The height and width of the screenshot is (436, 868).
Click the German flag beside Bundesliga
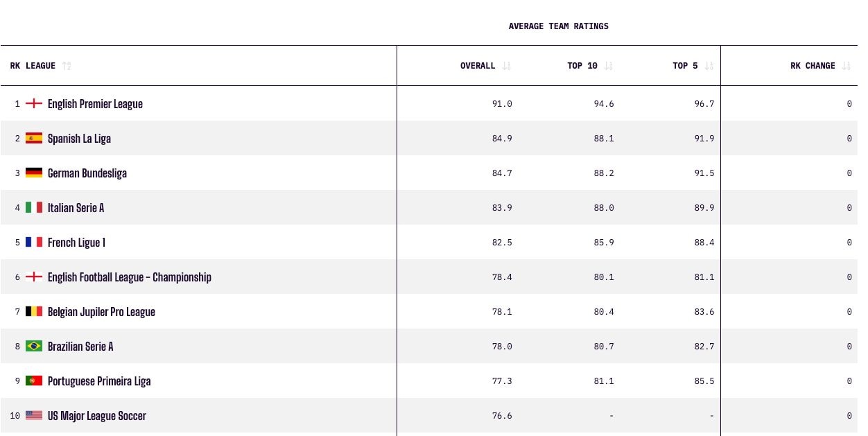pyautogui.click(x=34, y=173)
